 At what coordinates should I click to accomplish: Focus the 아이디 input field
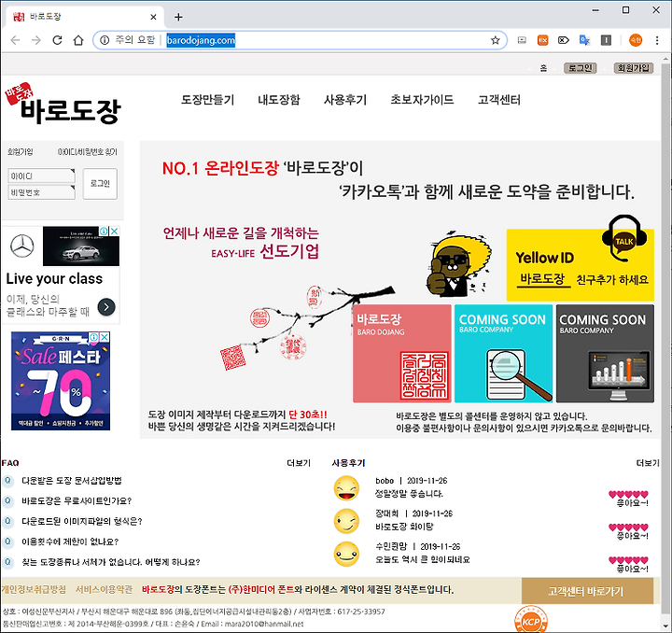click(41, 176)
